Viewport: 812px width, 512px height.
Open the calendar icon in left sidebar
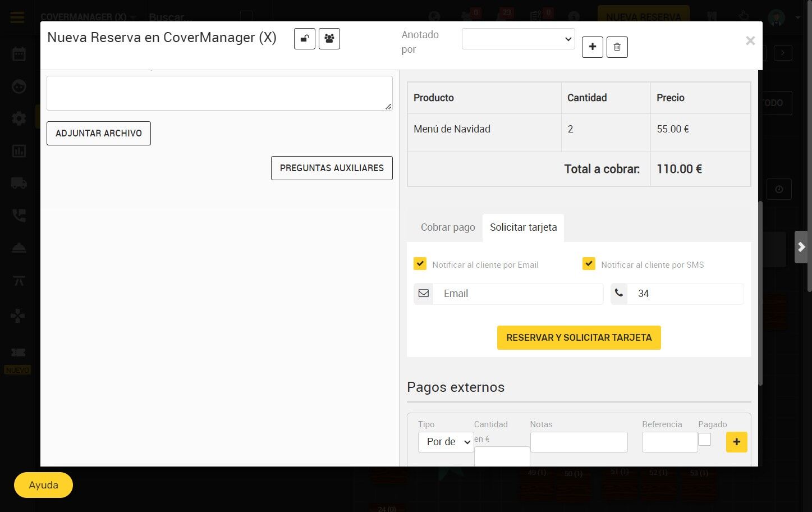[19, 54]
